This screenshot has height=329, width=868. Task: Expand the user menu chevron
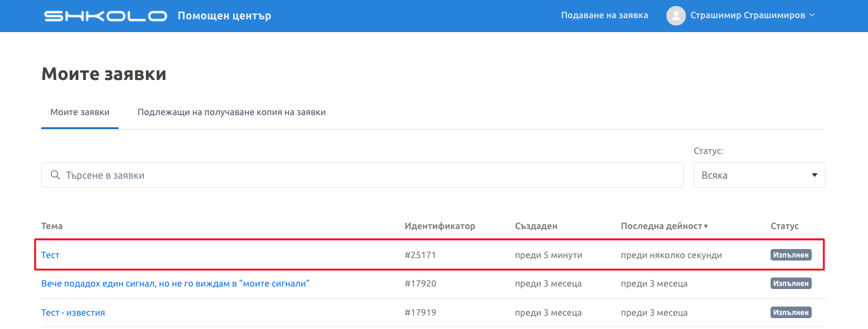[812, 15]
